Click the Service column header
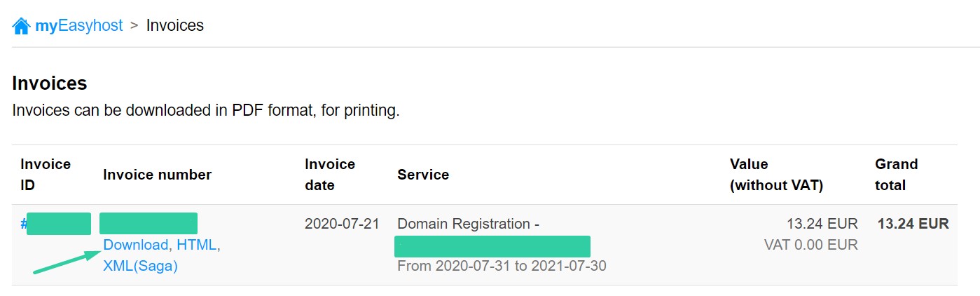This screenshot has height=296, width=980. pos(423,175)
